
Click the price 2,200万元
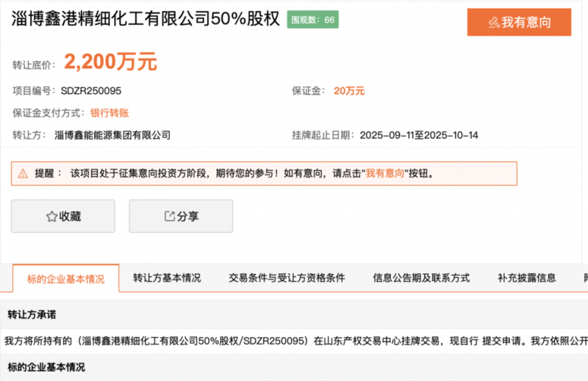click(110, 62)
